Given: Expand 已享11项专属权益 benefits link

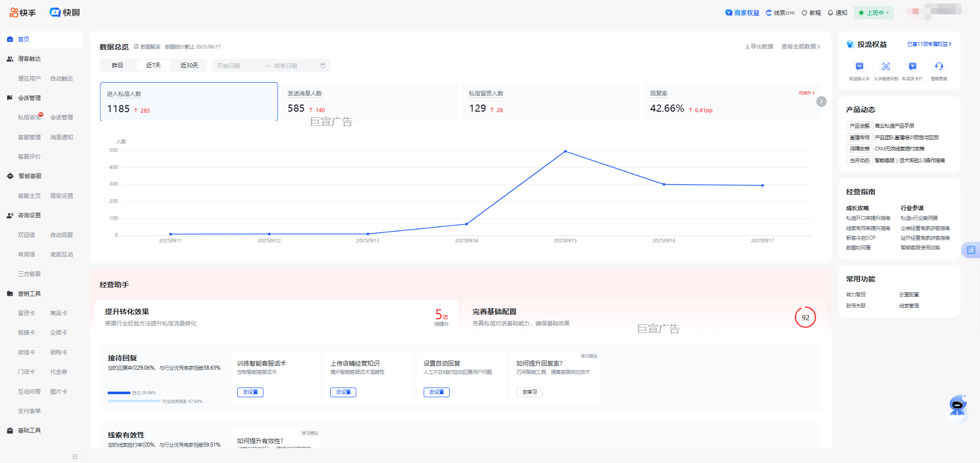Looking at the screenshot, I should pos(929,44).
